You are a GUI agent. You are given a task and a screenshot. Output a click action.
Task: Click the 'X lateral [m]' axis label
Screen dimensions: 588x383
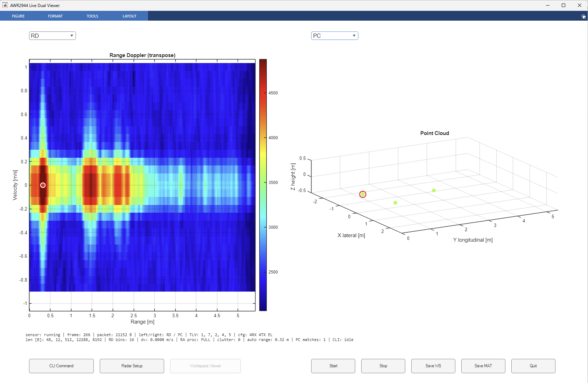point(351,235)
